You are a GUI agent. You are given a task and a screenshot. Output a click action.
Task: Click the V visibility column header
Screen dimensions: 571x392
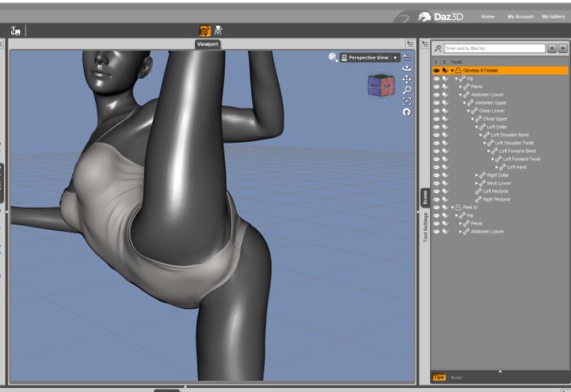point(436,62)
